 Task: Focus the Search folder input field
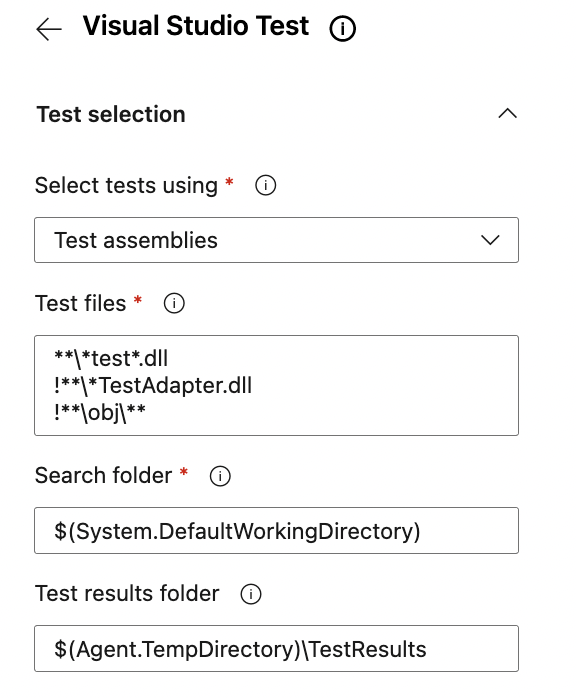point(276,530)
